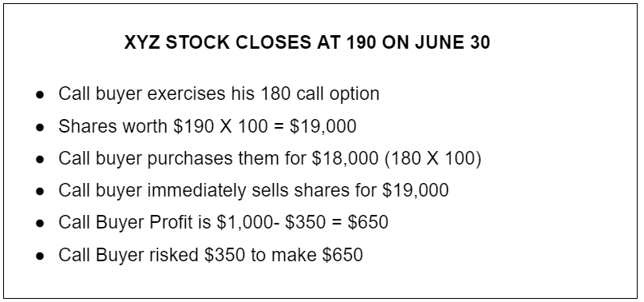Image resolution: width=644 pixels, height=302 pixels.
Task: Click the third bullet point dot
Action: (x=40, y=159)
